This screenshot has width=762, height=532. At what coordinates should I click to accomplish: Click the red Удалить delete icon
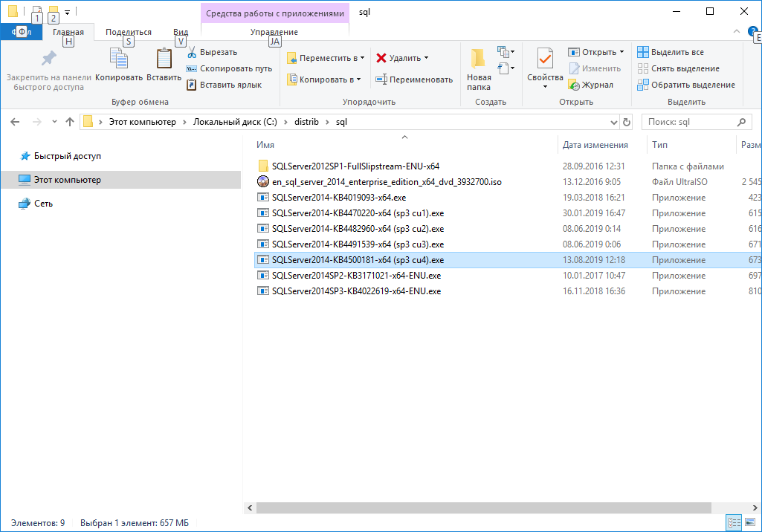coord(381,58)
